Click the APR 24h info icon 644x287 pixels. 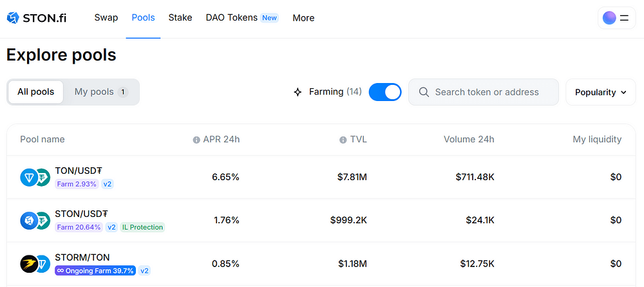[196, 140]
